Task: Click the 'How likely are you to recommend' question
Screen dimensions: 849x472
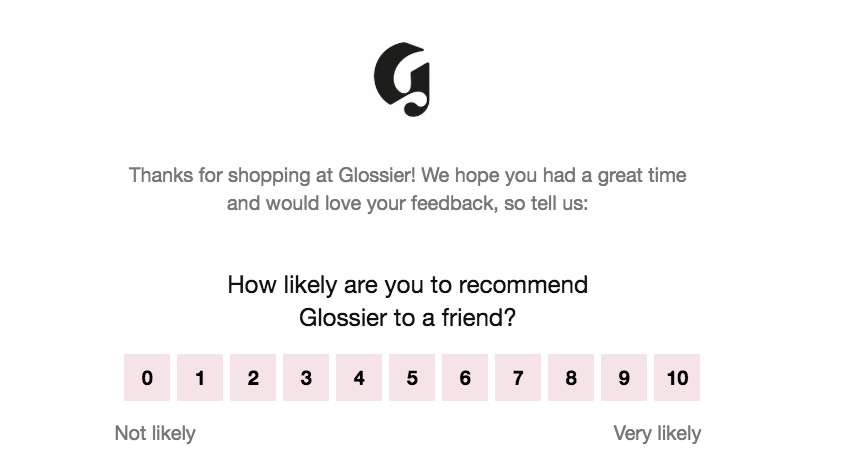Action: click(x=408, y=285)
